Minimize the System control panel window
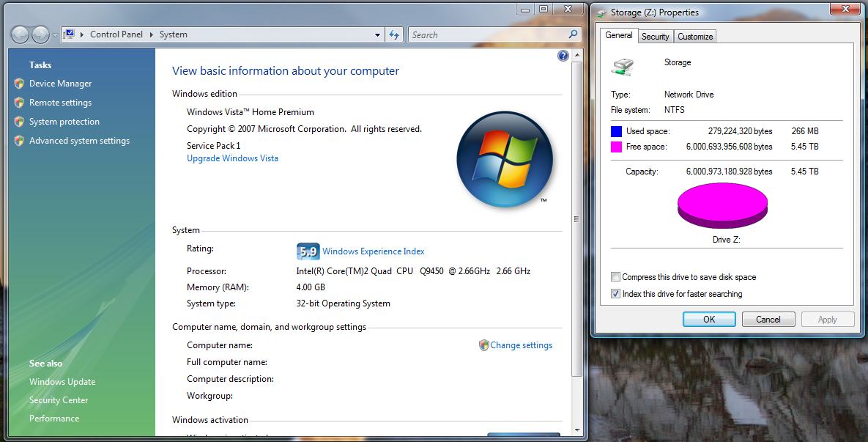The height and width of the screenshot is (442, 868). (524, 9)
